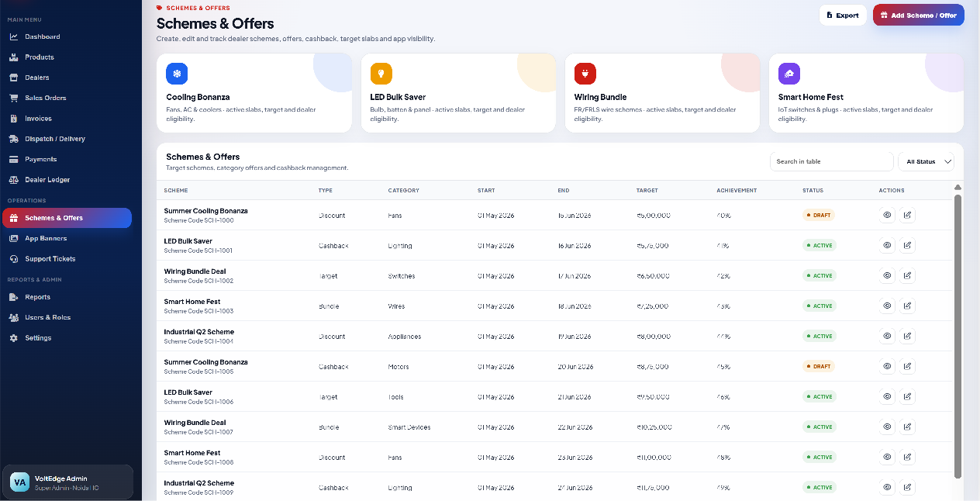Click ACTIVE status badge for SCH-1001
Image resolution: width=980 pixels, height=501 pixels.
820,245
